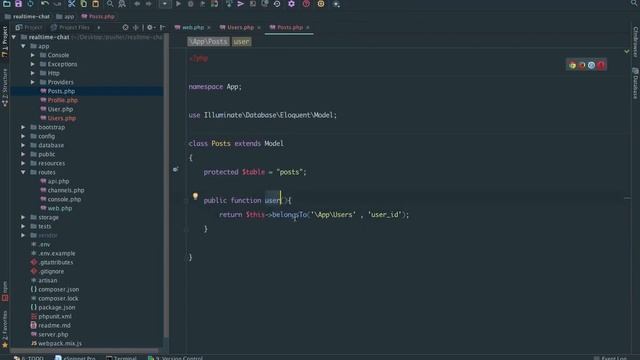Click the project tree vertical scrollbar

pos(166,186)
